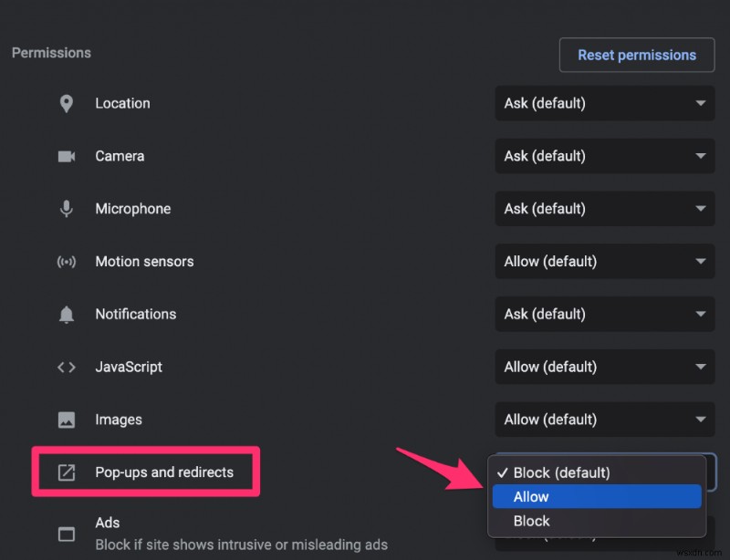Click the Reset permissions button
The height and width of the screenshot is (560, 730).
636,55
